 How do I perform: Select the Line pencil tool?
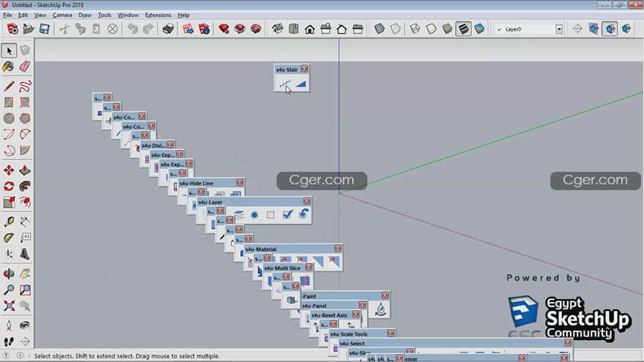pos(9,86)
